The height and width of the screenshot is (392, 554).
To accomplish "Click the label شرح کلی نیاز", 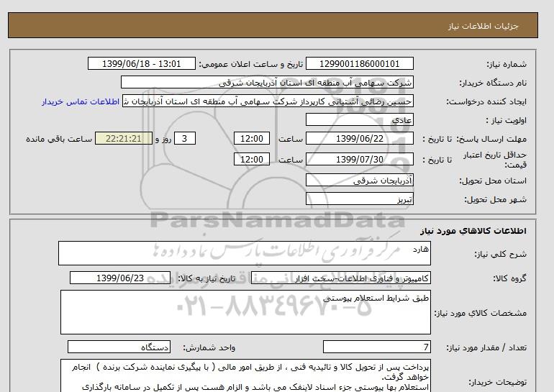I will pyautogui.click(x=500, y=254).
